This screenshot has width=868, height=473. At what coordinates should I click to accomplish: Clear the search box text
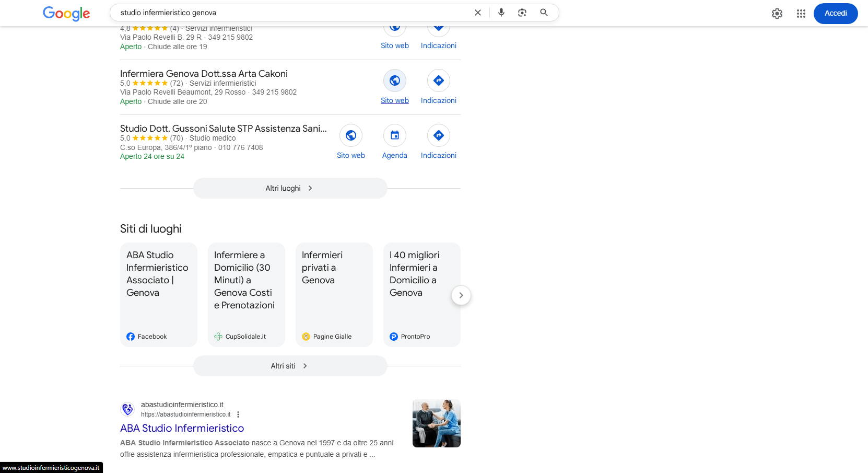(477, 13)
